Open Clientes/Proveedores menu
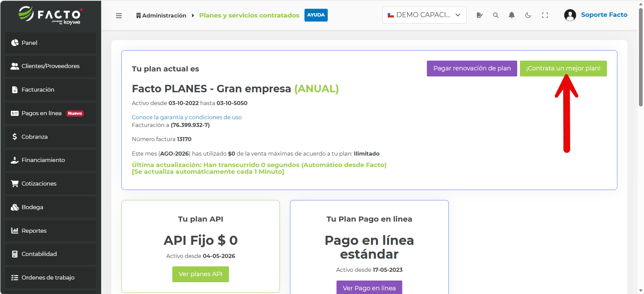This screenshot has width=644, height=294. tap(51, 66)
